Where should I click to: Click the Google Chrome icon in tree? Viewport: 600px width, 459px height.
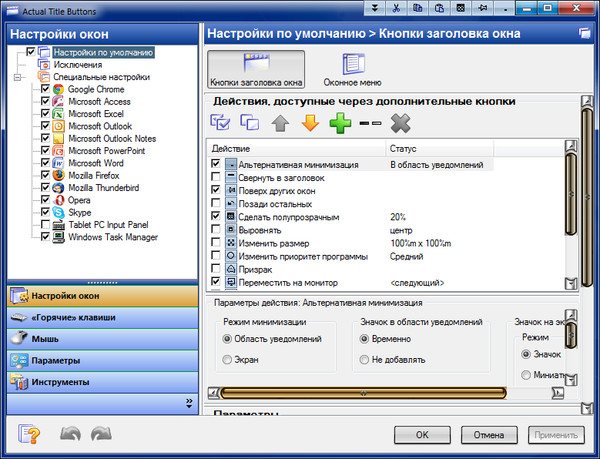[59, 89]
